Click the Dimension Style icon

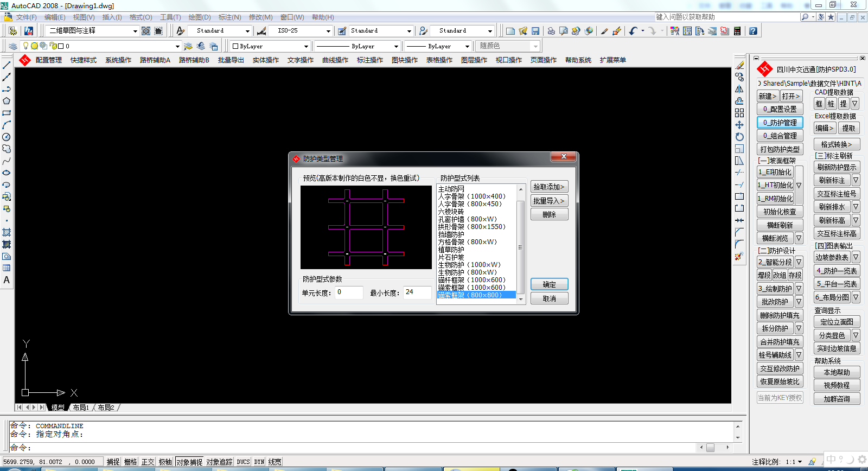point(261,31)
